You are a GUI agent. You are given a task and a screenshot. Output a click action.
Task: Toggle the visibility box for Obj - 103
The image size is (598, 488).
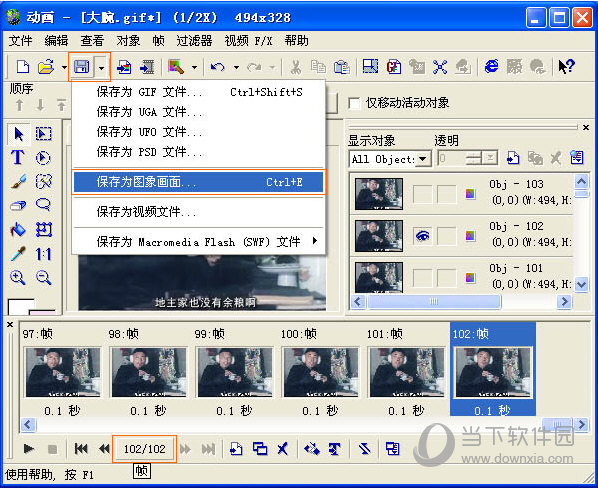(x=423, y=194)
